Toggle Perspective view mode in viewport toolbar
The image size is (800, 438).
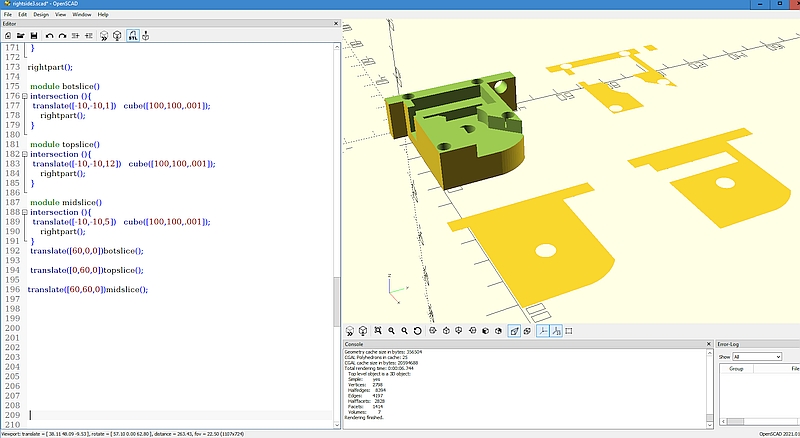click(512, 331)
